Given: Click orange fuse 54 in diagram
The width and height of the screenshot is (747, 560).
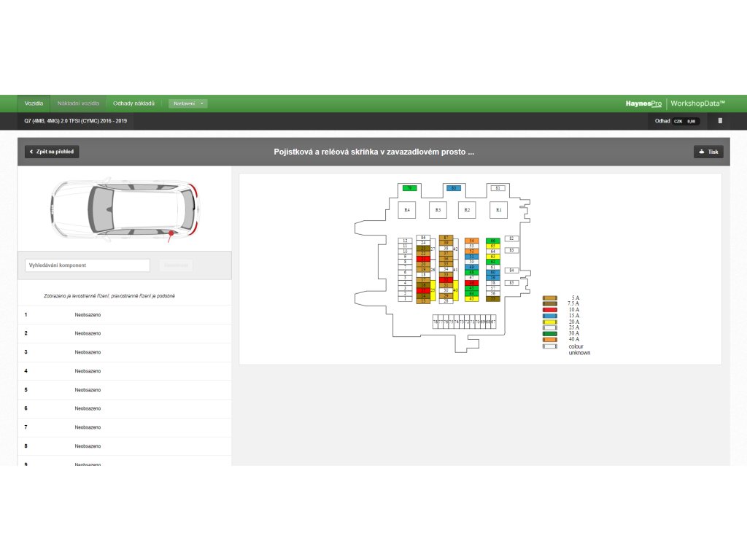Looking at the screenshot, I should click(x=472, y=241).
